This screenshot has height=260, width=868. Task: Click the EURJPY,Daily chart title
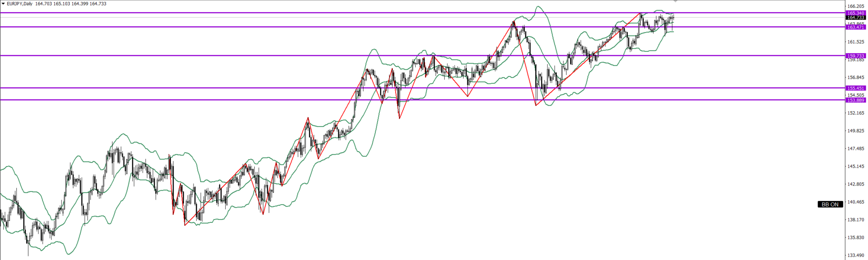tap(20, 4)
